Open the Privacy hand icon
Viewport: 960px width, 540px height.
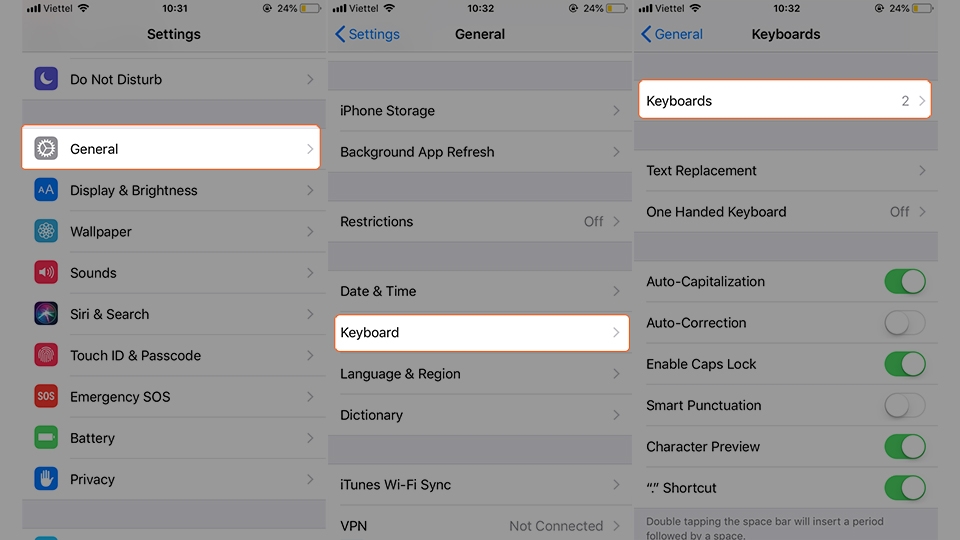pyautogui.click(x=46, y=479)
